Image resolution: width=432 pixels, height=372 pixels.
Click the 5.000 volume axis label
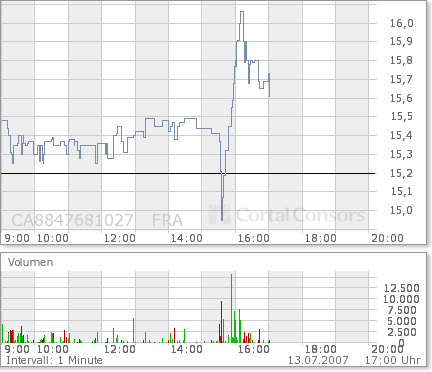402,321
